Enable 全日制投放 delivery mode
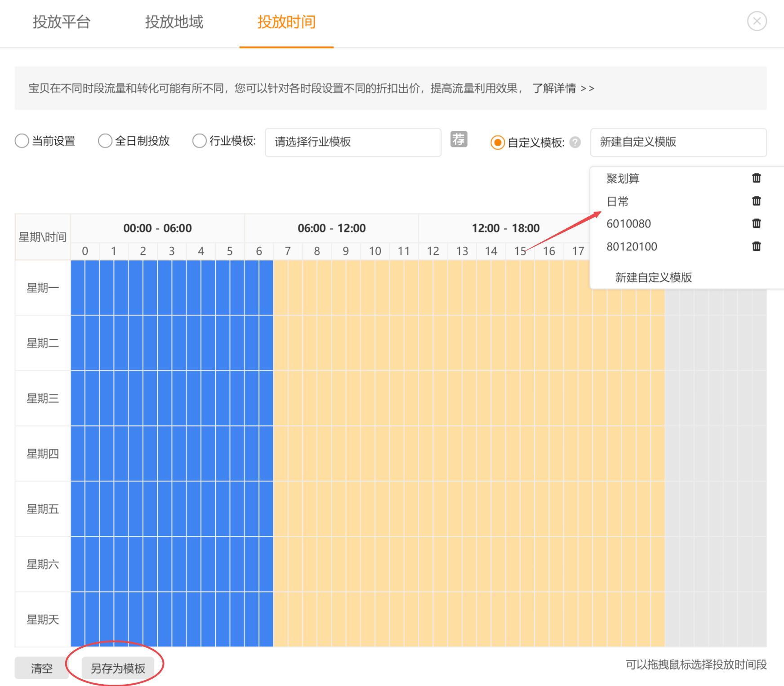 (x=105, y=141)
